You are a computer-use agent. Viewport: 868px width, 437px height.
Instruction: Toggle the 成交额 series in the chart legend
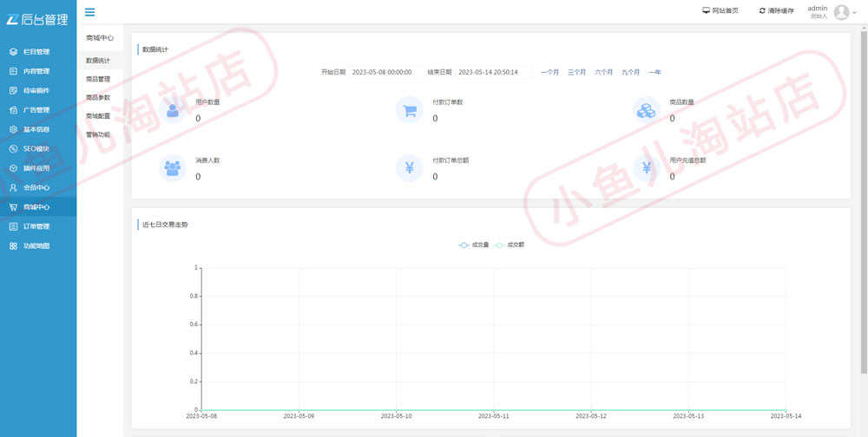click(x=510, y=245)
